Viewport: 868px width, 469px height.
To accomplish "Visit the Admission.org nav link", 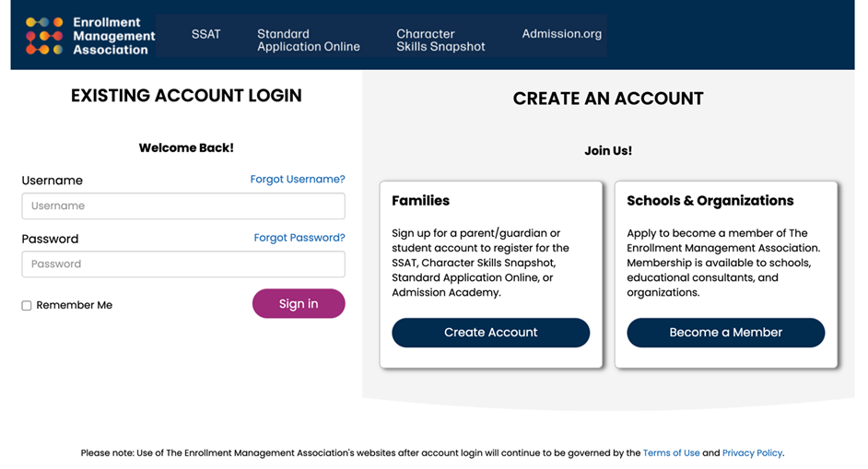I will coord(561,34).
